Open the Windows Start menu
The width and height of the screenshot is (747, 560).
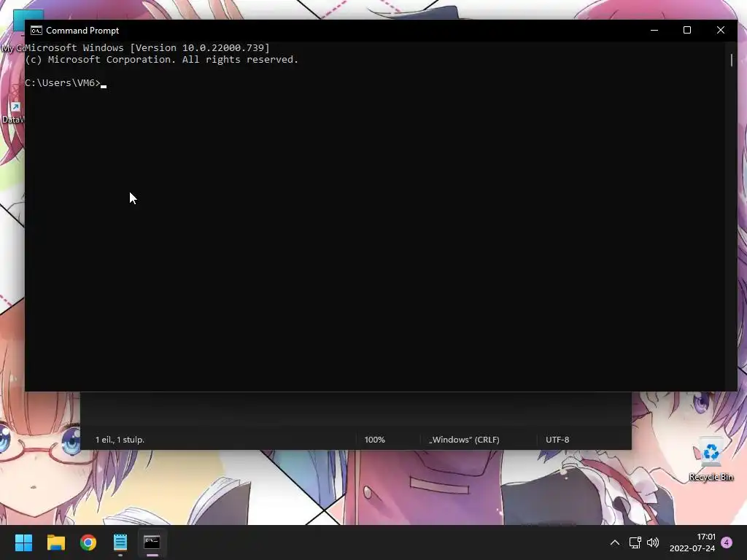tap(23, 542)
